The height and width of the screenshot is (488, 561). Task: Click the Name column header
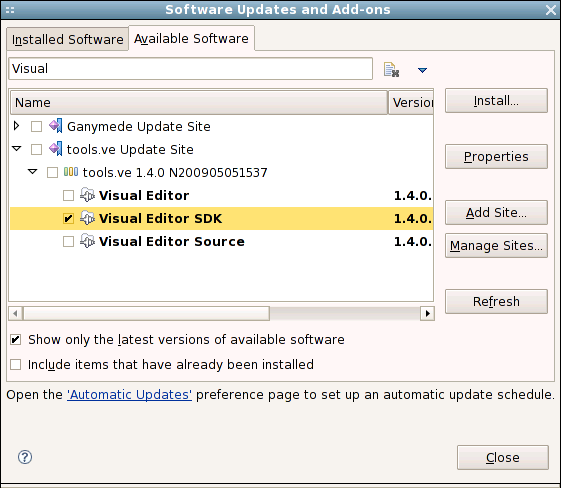(x=199, y=102)
